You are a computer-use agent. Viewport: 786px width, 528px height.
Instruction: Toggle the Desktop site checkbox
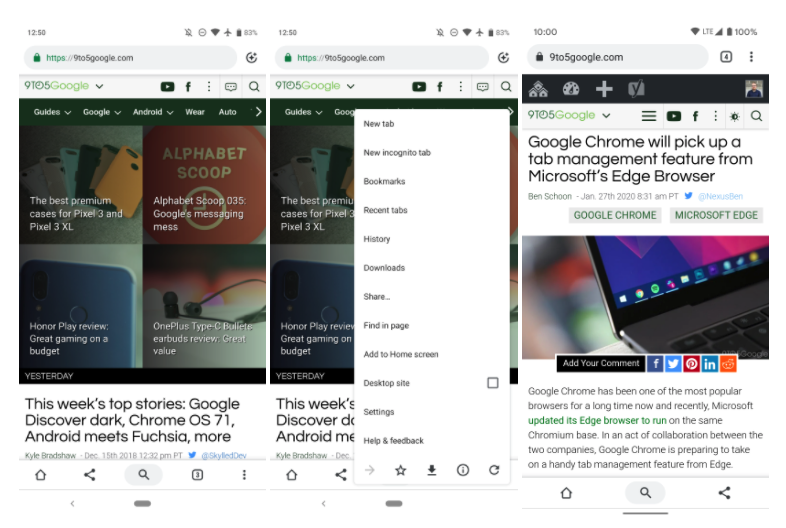pyautogui.click(x=493, y=383)
